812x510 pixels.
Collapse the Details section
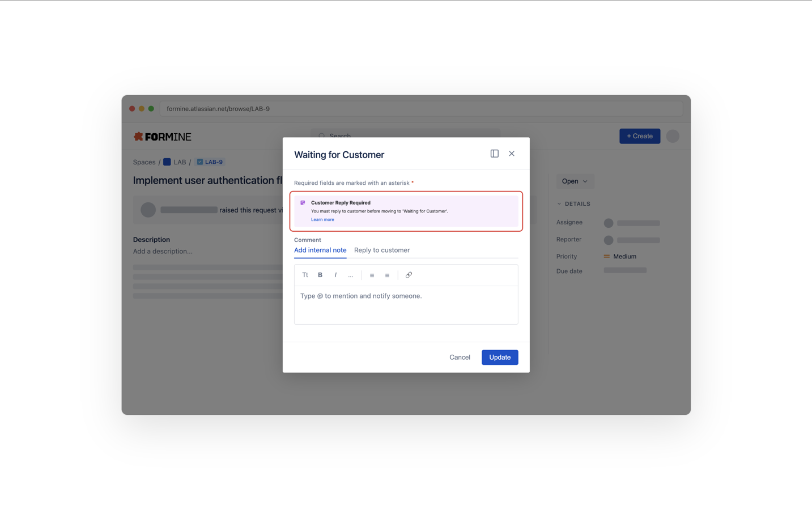573,204
